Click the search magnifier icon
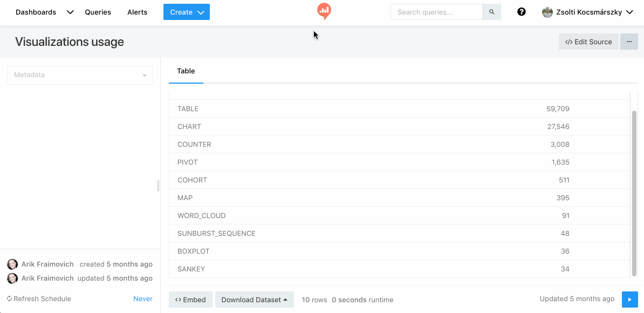Image resolution: width=644 pixels, height=313 pixels. click(491, 12)
